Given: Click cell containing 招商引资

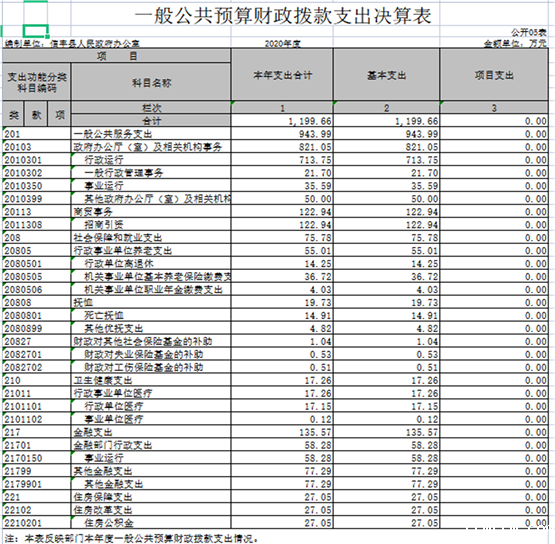Looking at the screenshot, I should point(151,225).
